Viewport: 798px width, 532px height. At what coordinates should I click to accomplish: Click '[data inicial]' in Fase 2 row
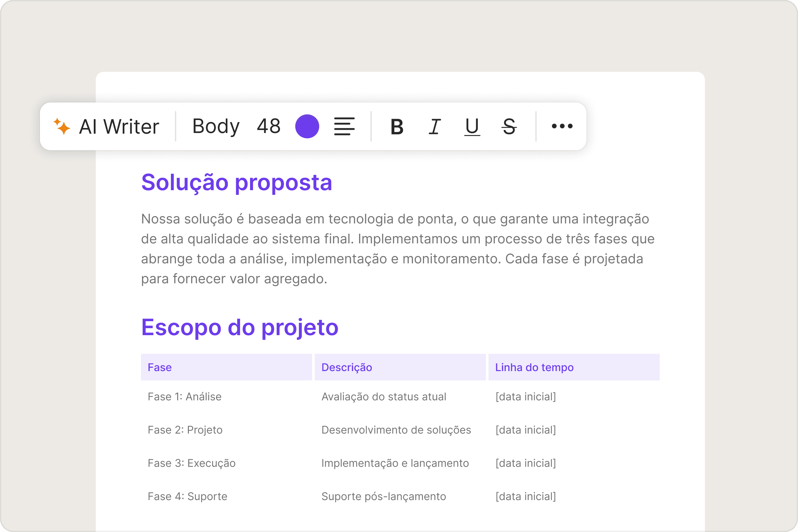tap(526, 430)
